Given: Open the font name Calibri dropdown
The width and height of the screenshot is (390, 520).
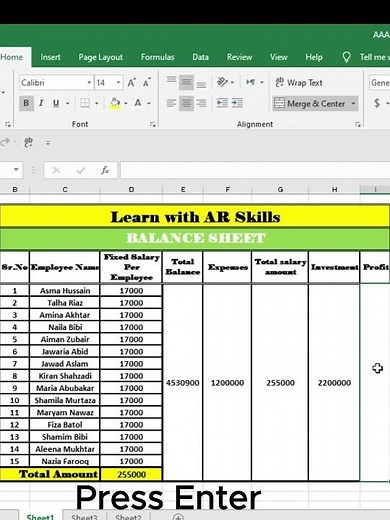Looking at the screenshot, I should (x=89, y=82).
